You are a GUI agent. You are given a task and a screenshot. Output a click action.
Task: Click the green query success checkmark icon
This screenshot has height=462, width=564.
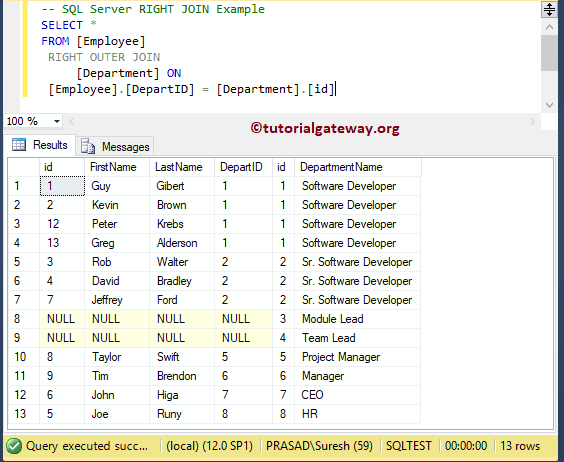[x=14, y=446]
